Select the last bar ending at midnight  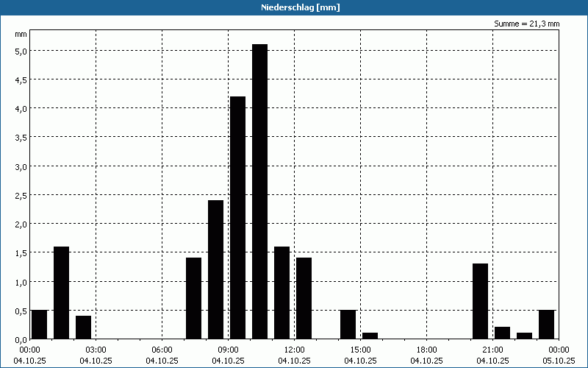(x=546, y=325)
